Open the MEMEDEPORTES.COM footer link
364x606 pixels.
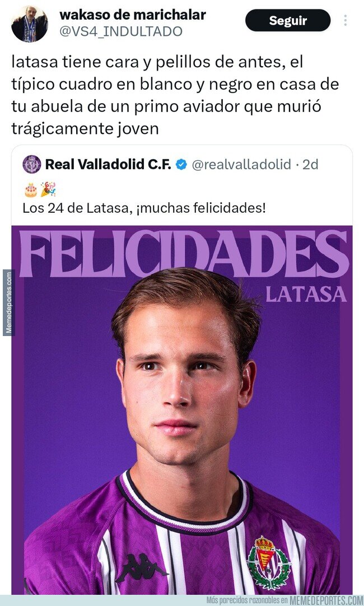[326, 600]
